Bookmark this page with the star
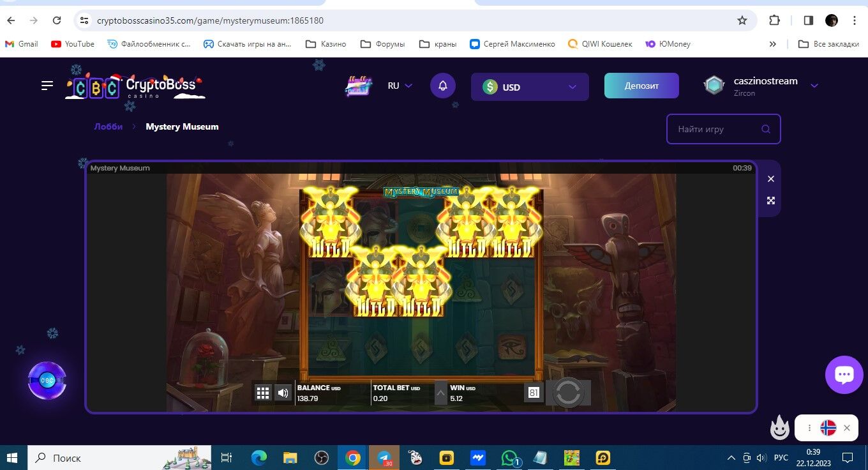Screen dimensions: 868x470 click(x=742, y=20)
